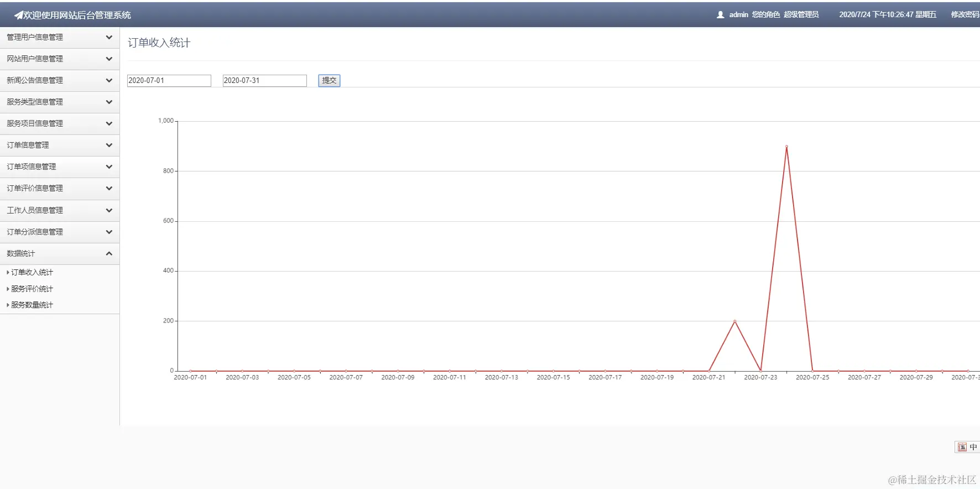980x489 pixels.
Task: Expand 服务类型信息管理 chevron
Action: click(x=109, y=102)
